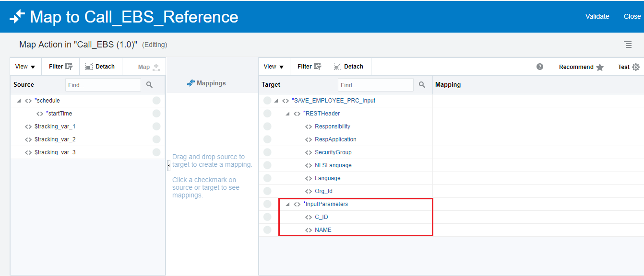
Task: Toggle the mapping circle for startTime
Action: pos(156,114)
